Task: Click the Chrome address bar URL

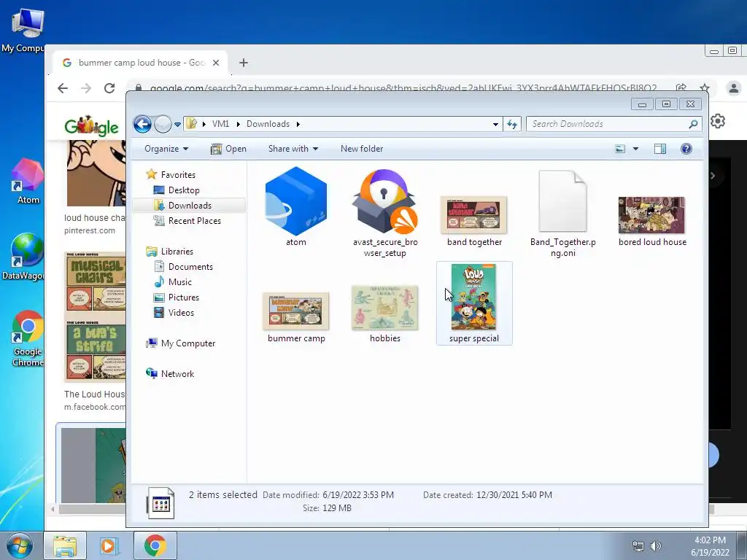Action: click(x=403, y=88)
